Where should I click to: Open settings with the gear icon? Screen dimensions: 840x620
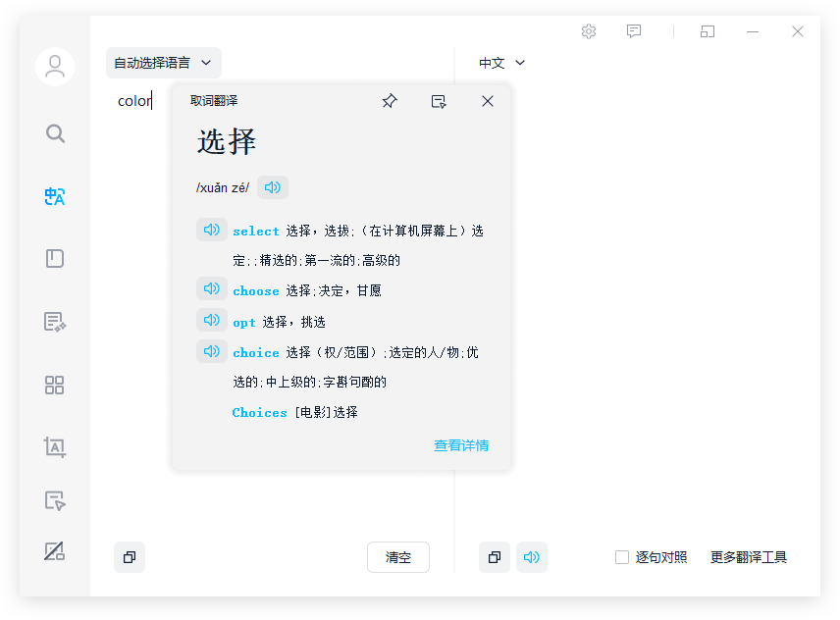589,31
